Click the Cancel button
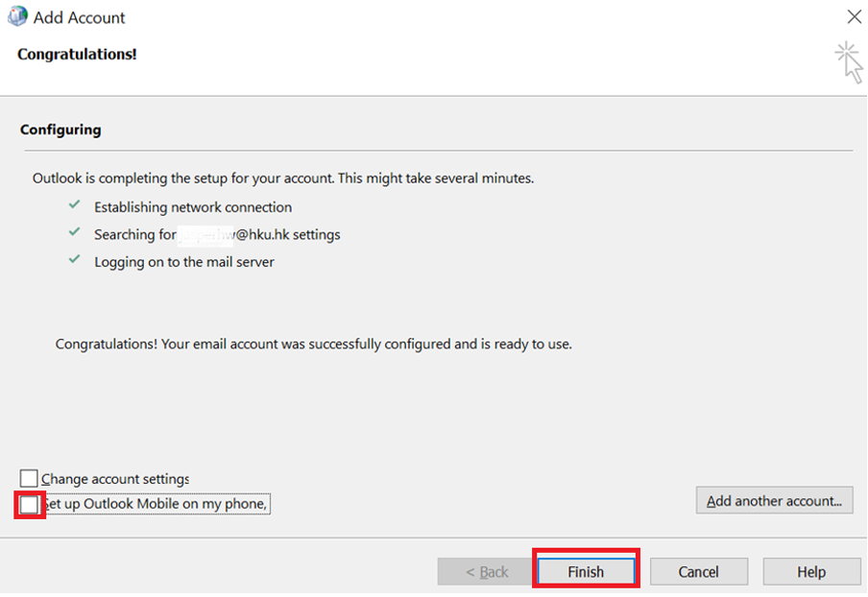Screen dimensions: 868x597 coord(699,570)
